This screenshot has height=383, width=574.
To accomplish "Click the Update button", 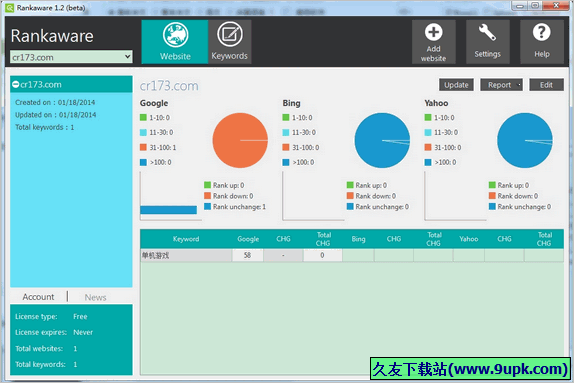I will pos(456,85).
